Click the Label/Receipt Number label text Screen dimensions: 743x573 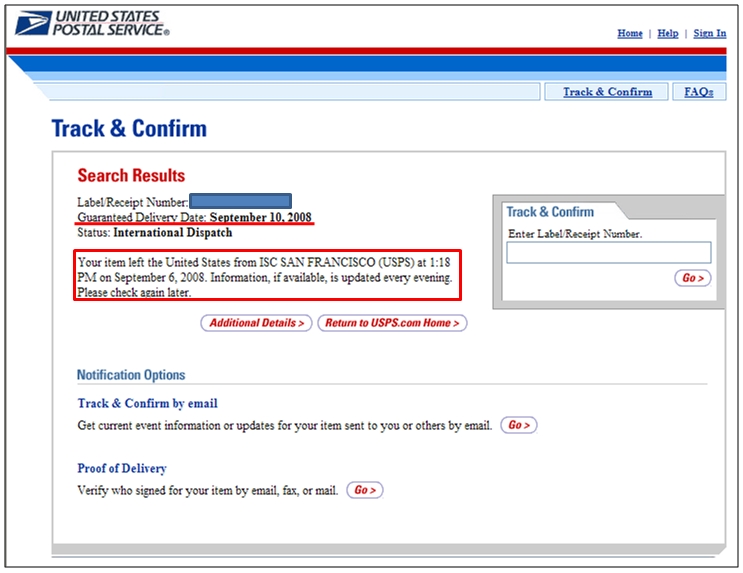133,202
